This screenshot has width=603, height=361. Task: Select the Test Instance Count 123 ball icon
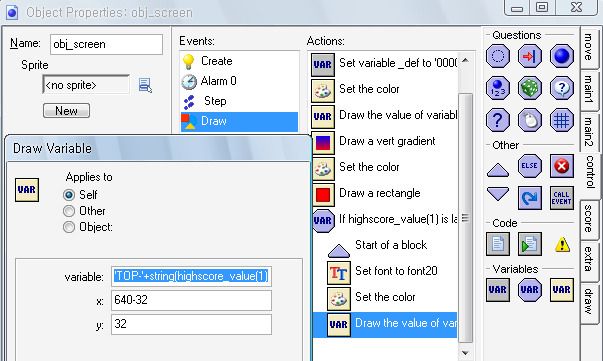[498, 88]
